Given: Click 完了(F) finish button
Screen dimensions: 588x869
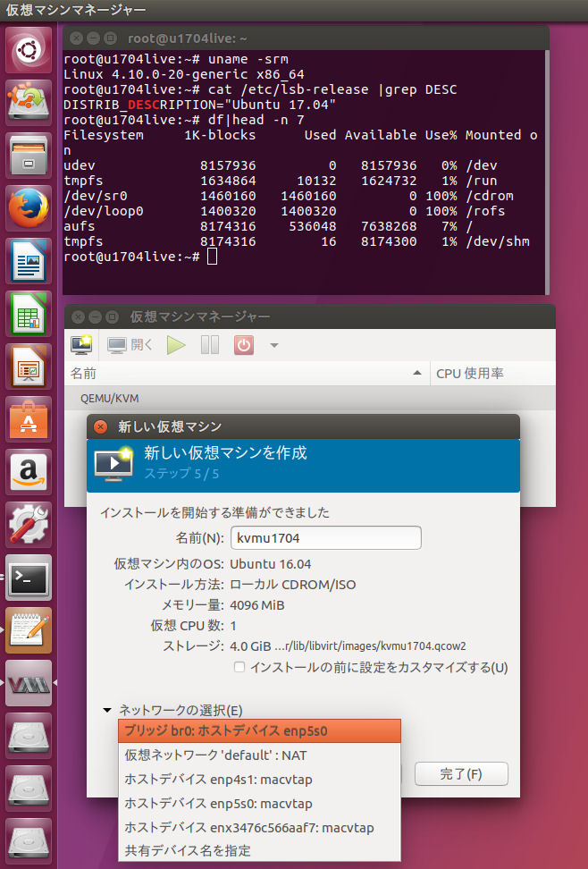Looking at the screenshot, I should (x=461, y=773).
